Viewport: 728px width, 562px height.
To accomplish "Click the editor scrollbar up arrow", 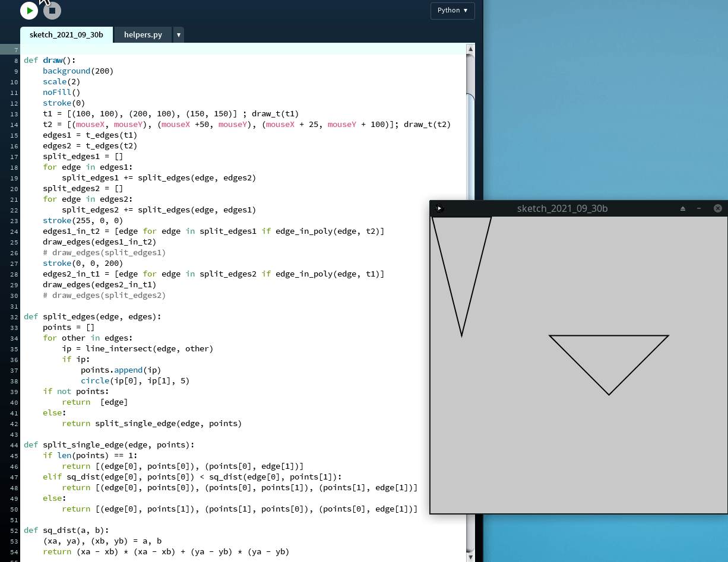I will 470,49.
